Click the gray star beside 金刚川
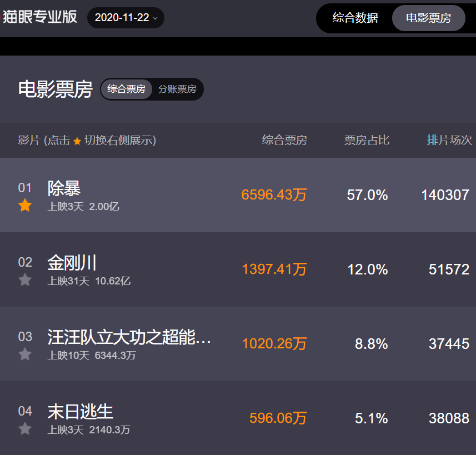Screen dimensions: 476x455 [25, 280]
